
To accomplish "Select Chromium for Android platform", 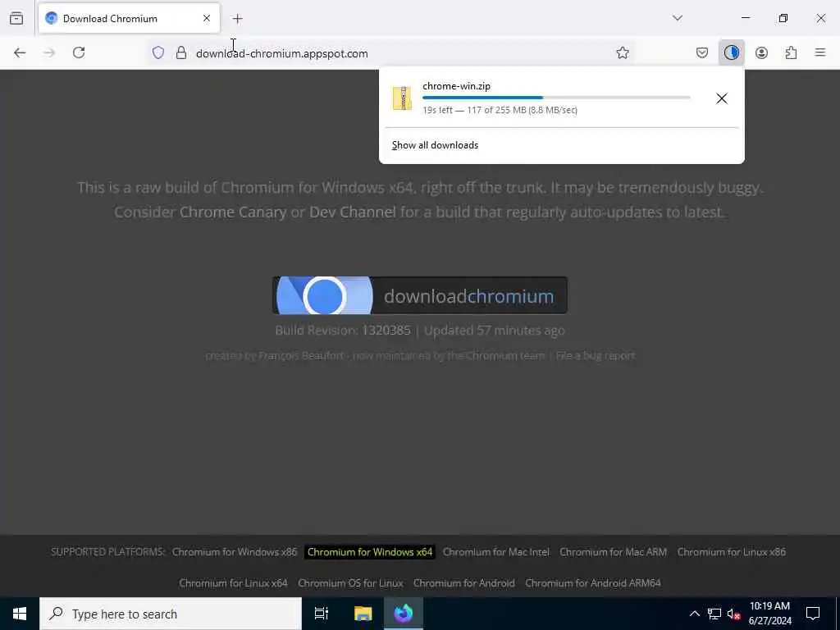I will tap(464, 583).
